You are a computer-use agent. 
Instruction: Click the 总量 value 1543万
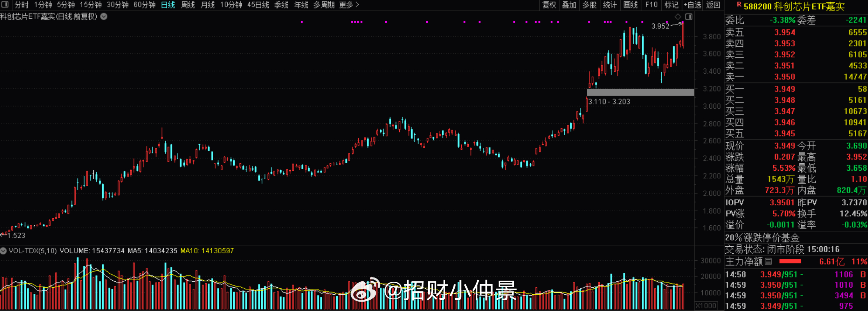click(x=781, y=179)
